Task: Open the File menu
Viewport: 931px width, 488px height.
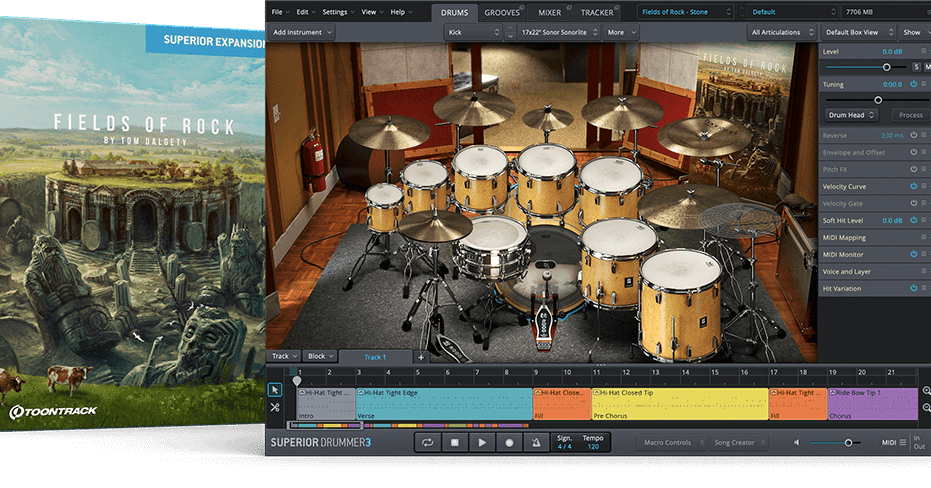Action: pyautogui.click(x=280, y=12)
